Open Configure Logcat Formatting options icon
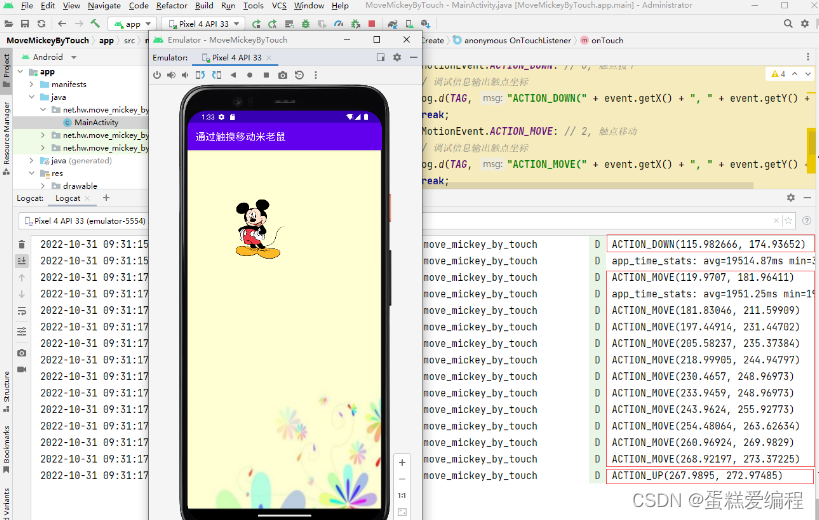Viewport: 819px width, 520px height. tap(21, 332)
